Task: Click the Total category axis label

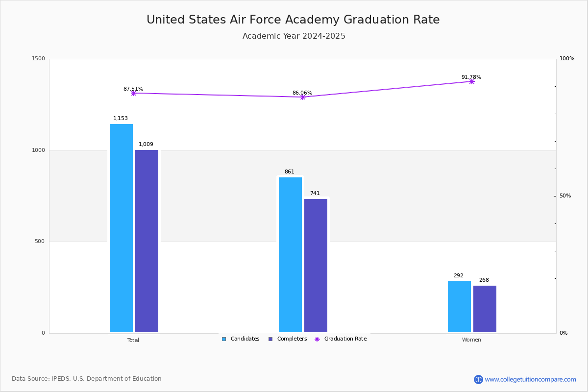Action: coord(133,340)
